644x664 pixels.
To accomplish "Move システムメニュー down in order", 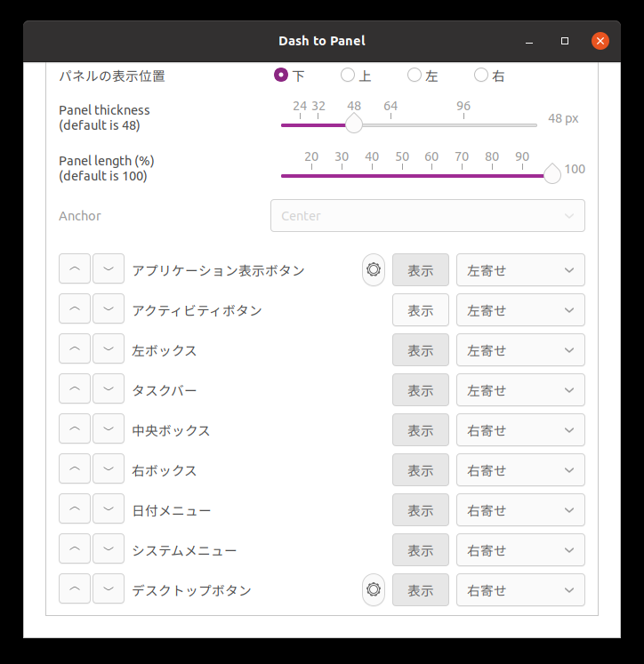I will click(x=109, y=548).
